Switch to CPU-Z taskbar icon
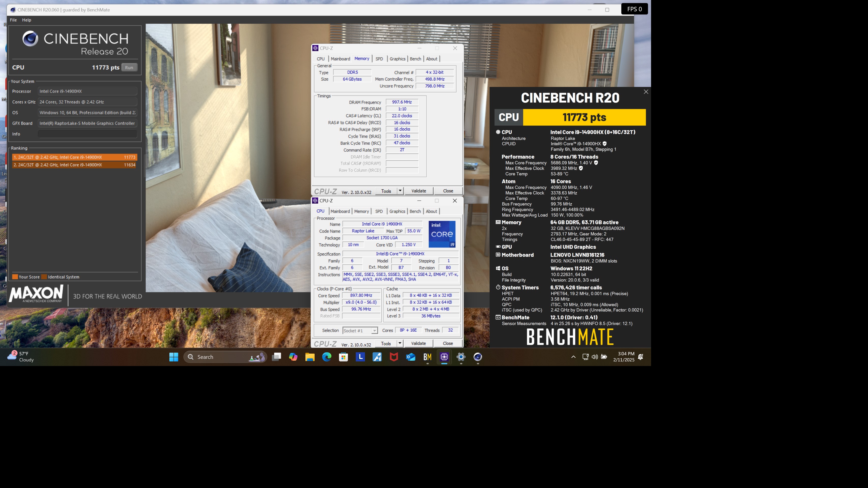The height and width of the screenshot is (488, 868). [444, 357]
